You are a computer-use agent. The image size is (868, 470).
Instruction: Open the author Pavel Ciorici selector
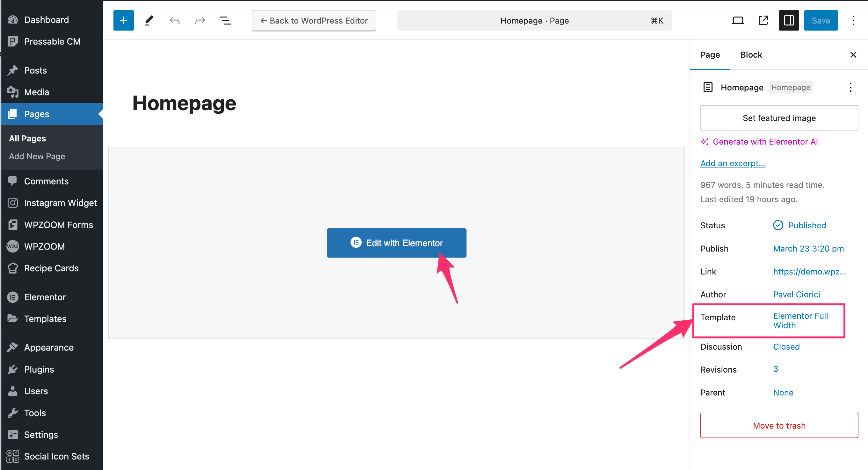[796, 294]
